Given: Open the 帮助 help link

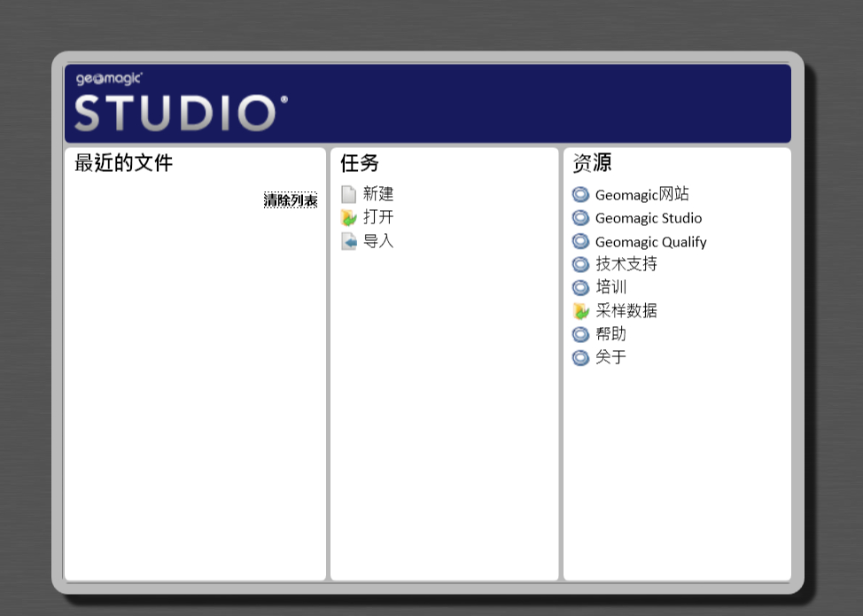Looking at the screenshot, I should (611, 333).
